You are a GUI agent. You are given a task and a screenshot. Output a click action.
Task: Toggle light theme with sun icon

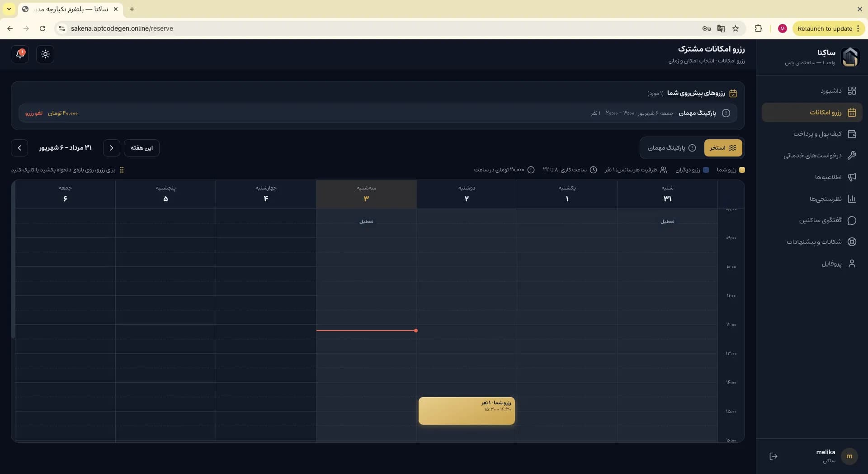coord(45,54)
